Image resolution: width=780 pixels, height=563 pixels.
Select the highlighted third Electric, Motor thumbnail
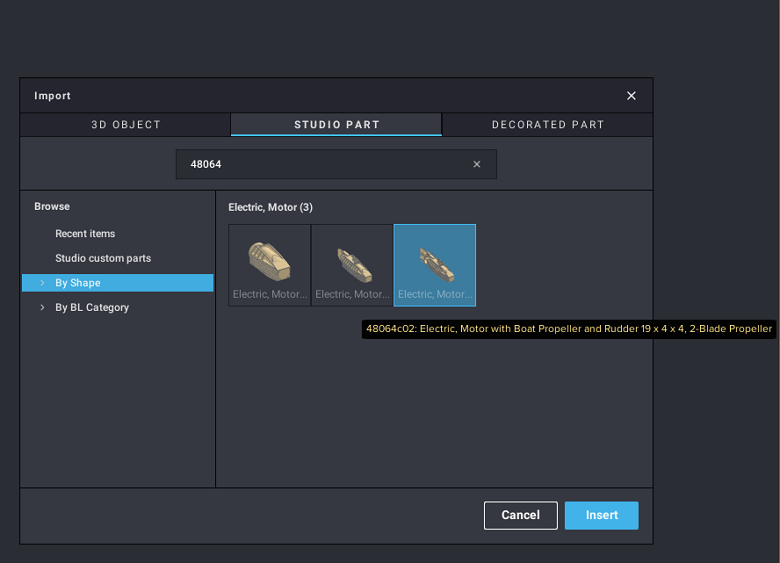click(435, 265)
